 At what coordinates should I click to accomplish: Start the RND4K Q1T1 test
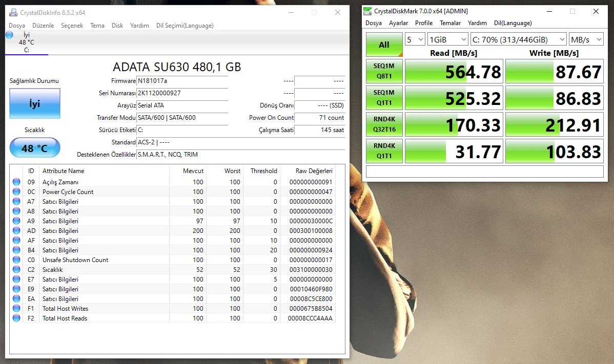coord(384,151)
